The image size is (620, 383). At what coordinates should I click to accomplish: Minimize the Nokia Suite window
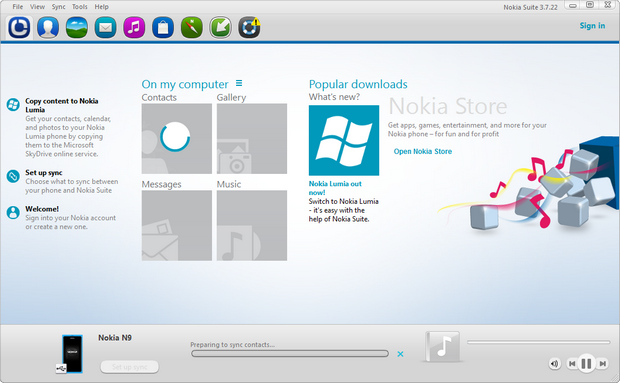[573, 5]
